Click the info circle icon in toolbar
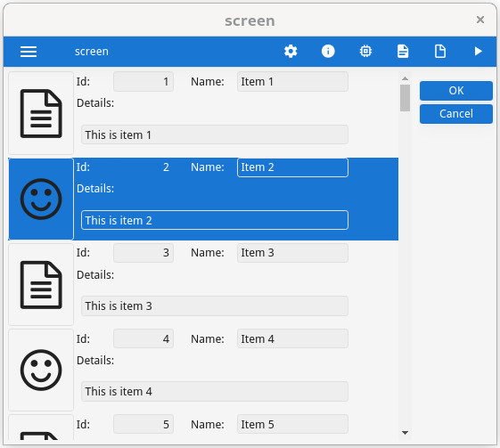This screenshot has width=500, height=448. (x=328, y=52)
